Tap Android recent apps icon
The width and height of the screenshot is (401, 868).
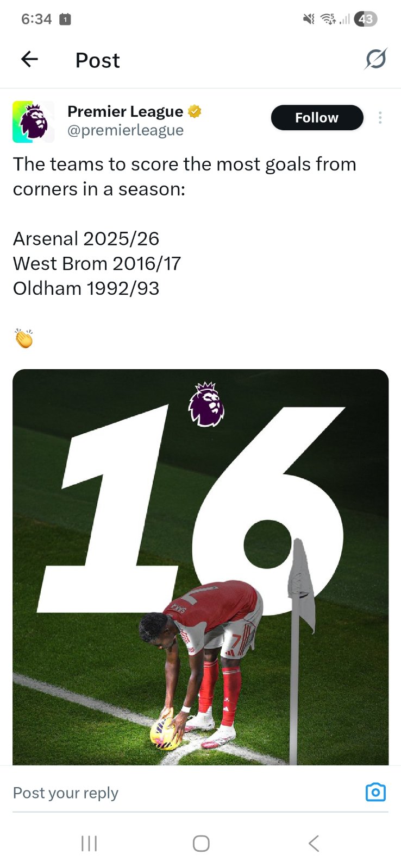(x=89, y=843)
